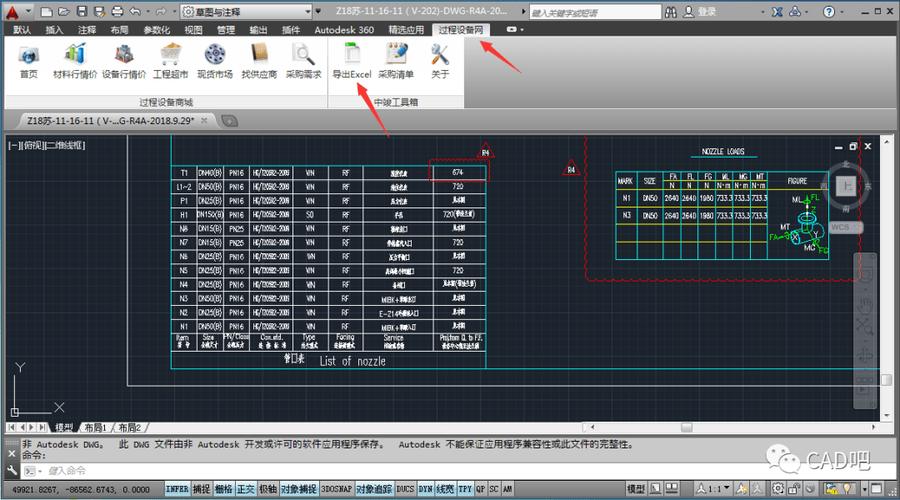Click the 模型 model space status button
The height and width of the screenshot is (500, 900).
tap(635, 489)
